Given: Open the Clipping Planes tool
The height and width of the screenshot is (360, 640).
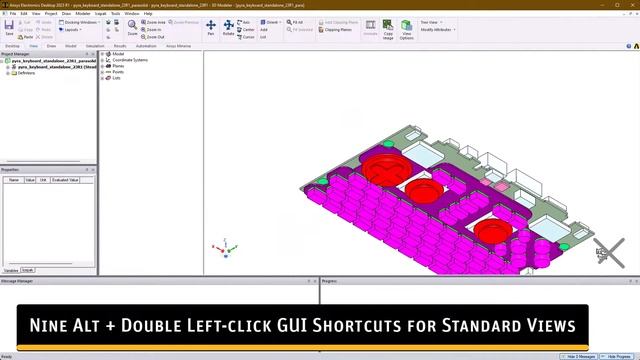Looking at the screenshot, I should pos(335,30).
